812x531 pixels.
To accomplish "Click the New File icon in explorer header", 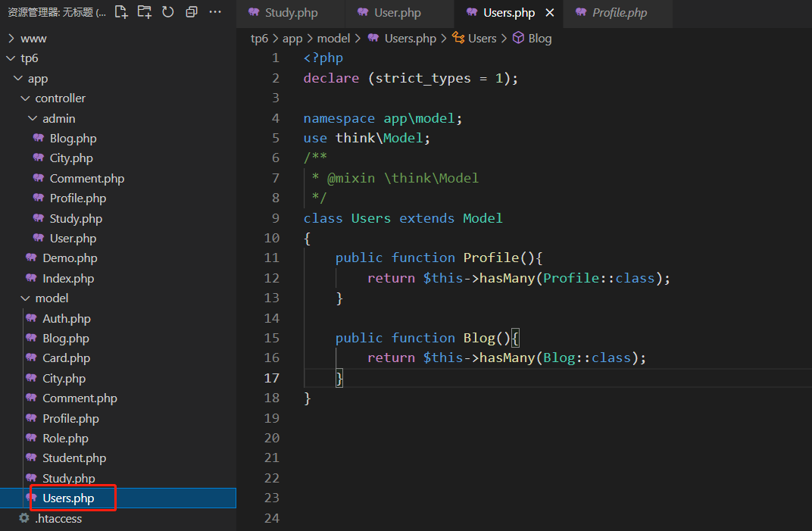I will pyautogui.click(x=120, y=12).
